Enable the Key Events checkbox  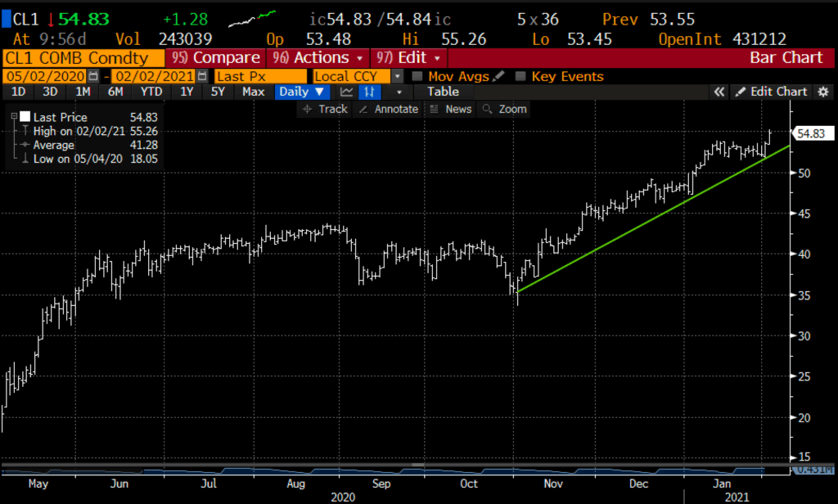(521, 76)
